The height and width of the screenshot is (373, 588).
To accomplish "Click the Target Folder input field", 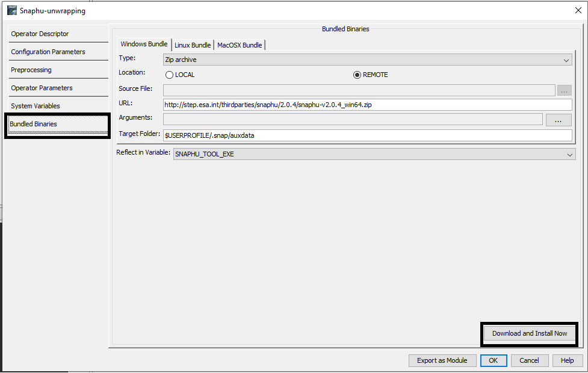I will coord(368,135).
